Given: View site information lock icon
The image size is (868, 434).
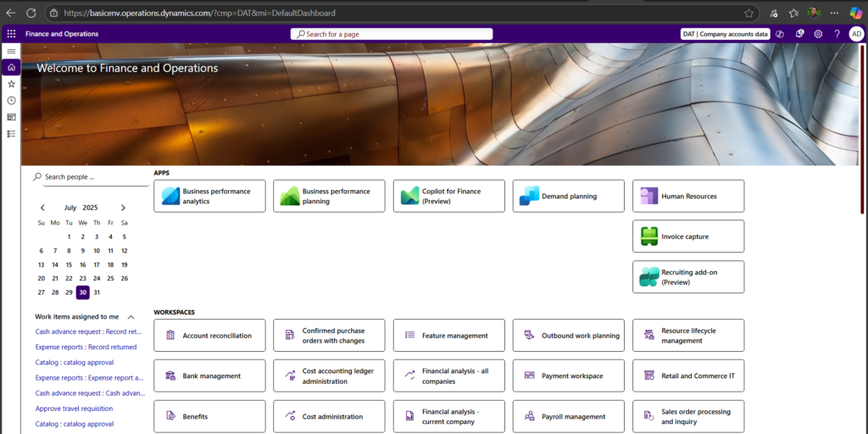Looking at the screenshot, I should coord(53,13).
